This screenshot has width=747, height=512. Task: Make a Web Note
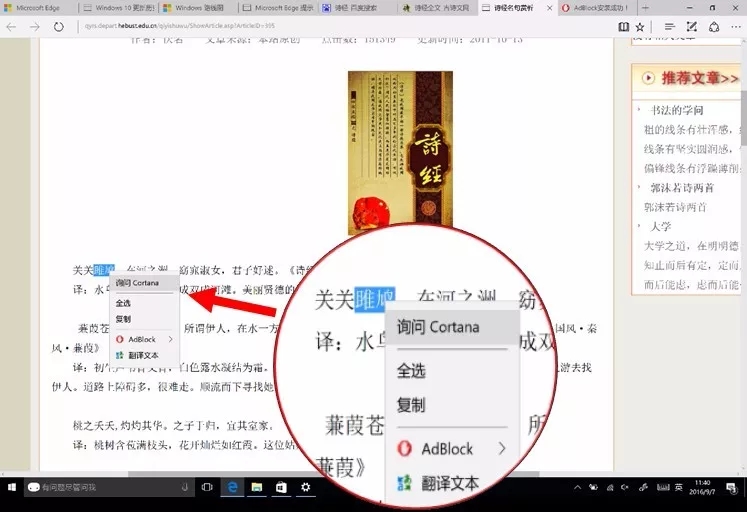(x=692, y=27)
